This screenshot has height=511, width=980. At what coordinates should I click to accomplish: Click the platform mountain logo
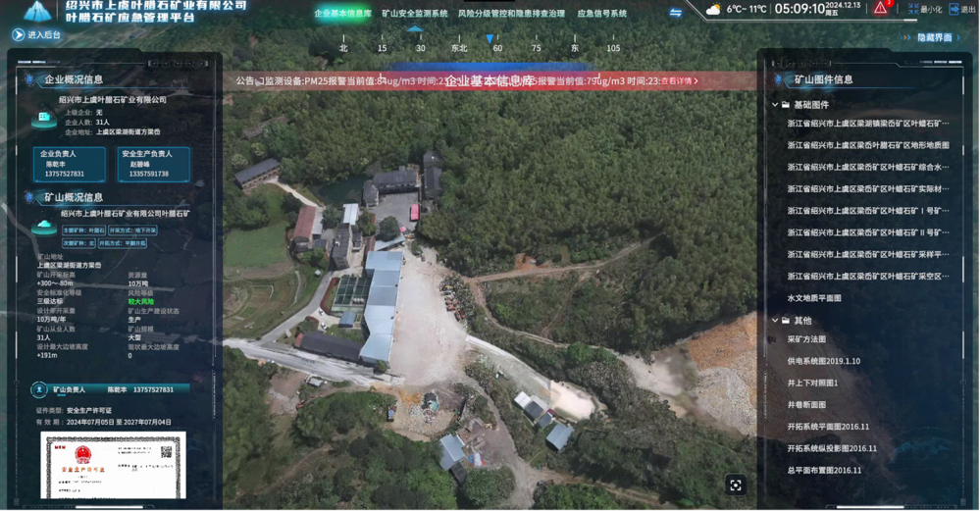point(37,12)
